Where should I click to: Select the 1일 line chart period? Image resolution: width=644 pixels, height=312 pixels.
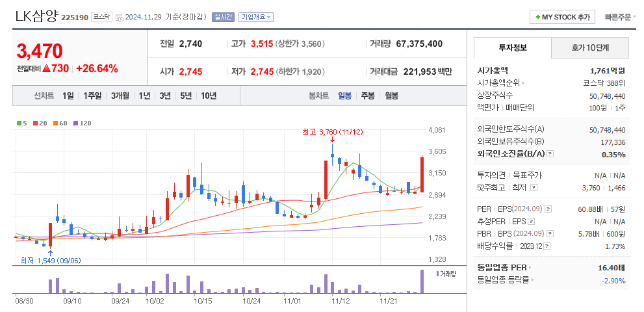pos(68,96)
